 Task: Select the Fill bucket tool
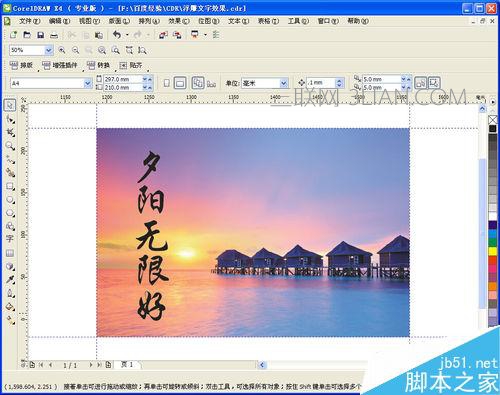(x=10, y=306)
